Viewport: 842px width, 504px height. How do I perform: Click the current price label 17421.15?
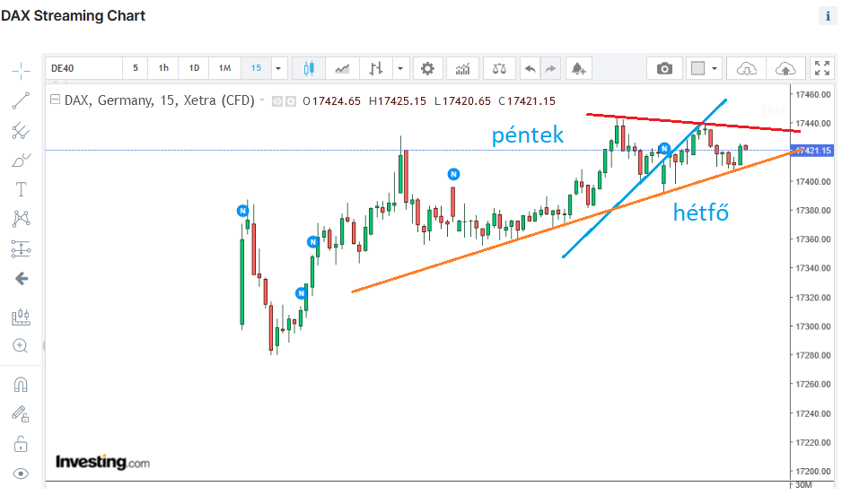click(813, 151)
